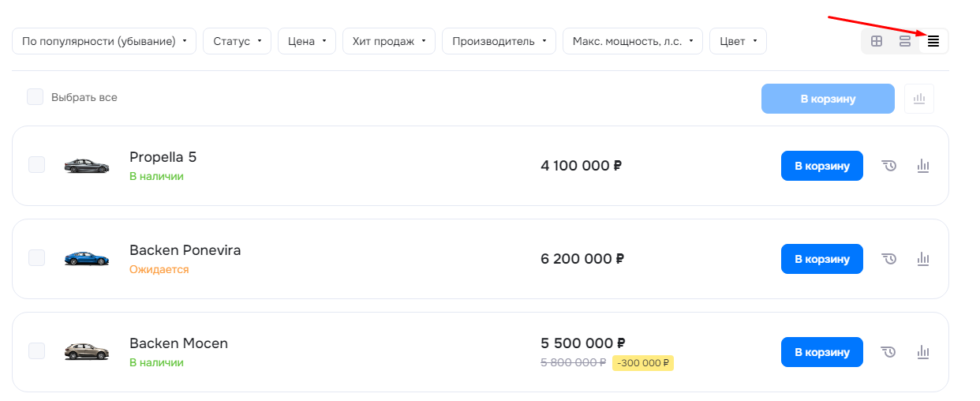This screenshot has width=980, height=401.
Task: Check the Backen Ponevira row checkbox
Action: 36,257
